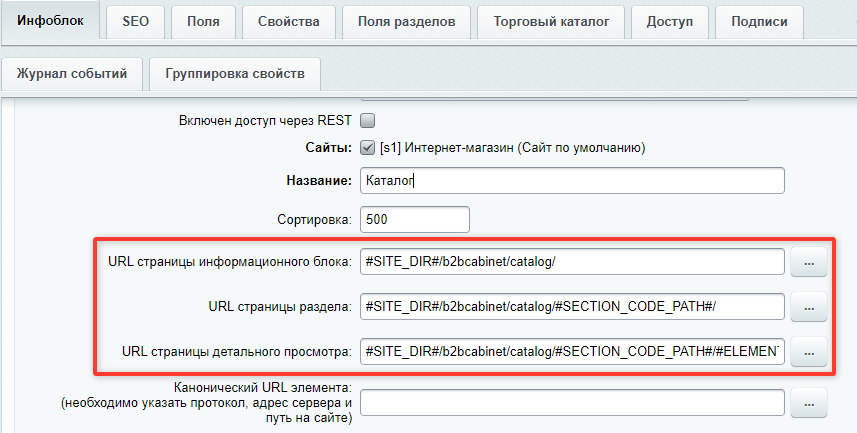This screenshot has width=857, height=433.
Task: Click the section page URL field
Action: coord(572,307)
